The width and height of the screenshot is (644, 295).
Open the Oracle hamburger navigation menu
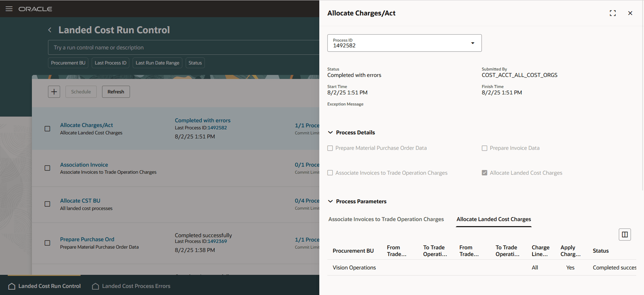point(9,9)
